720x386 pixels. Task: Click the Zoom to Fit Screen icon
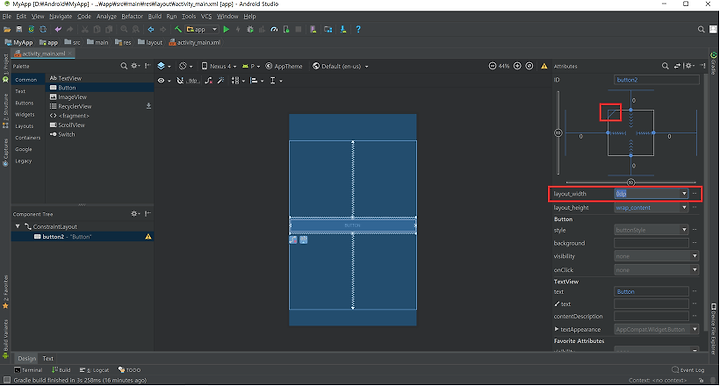click(529, 66)
